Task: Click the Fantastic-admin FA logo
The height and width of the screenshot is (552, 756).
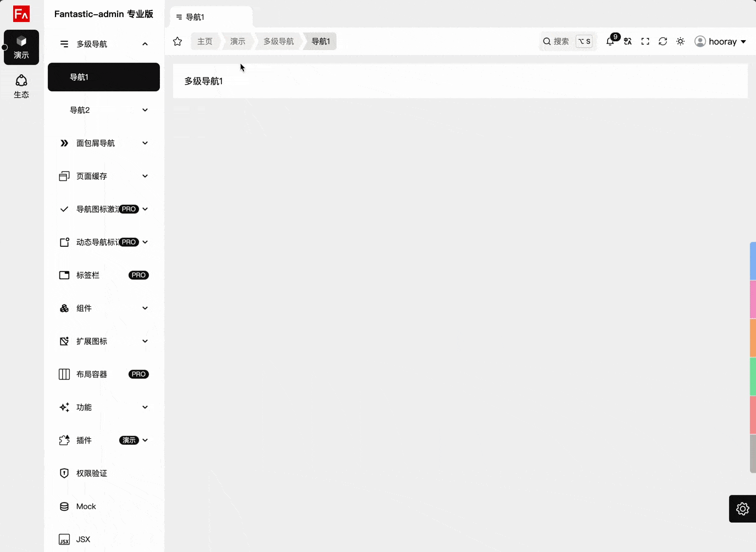Action: coord(21,14)
